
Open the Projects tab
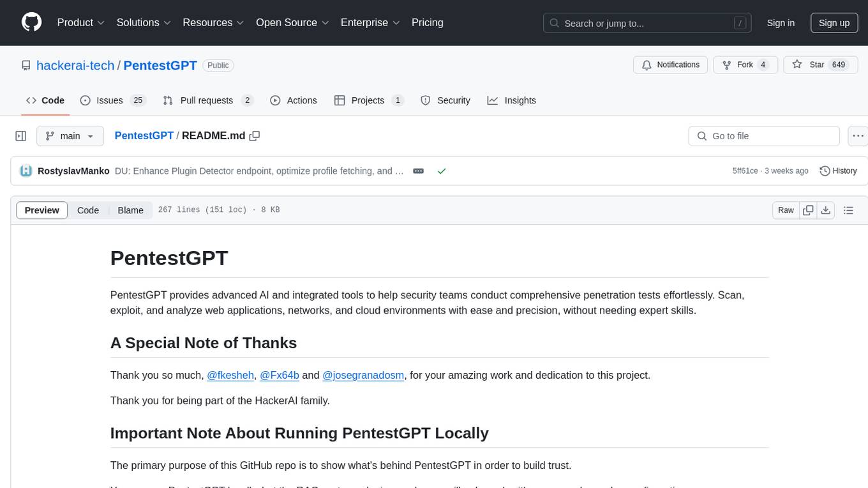tap(369, 100)
